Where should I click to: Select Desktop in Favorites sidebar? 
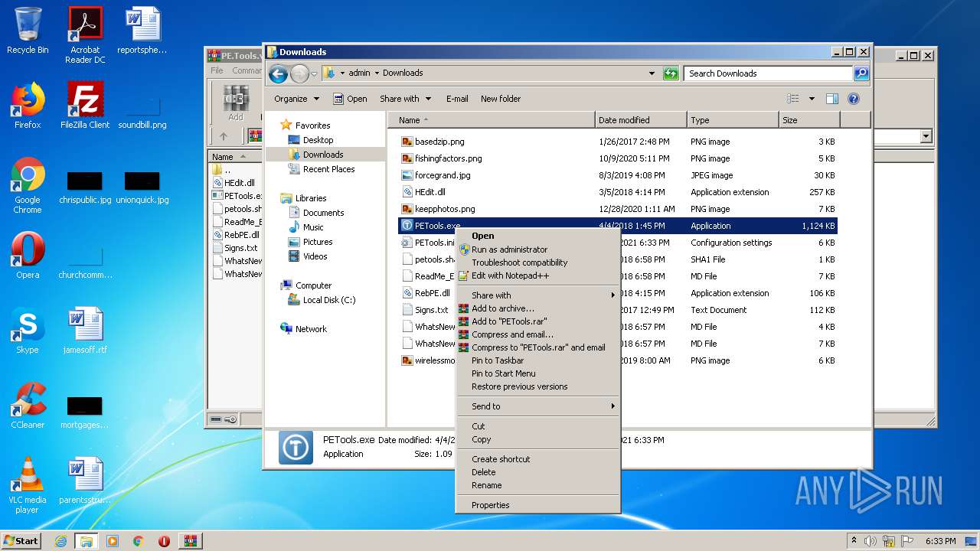coord(318,140)
